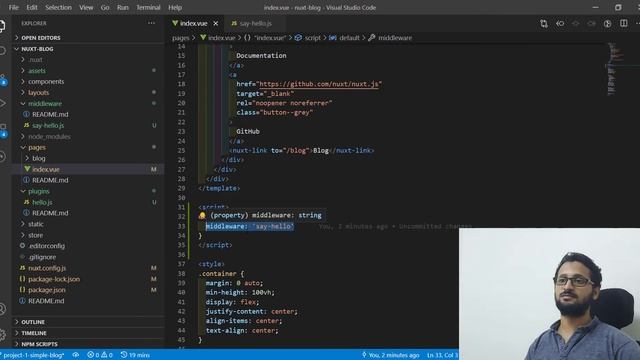The height and width of the screenshot is (360, 640).
Task: Click the Ln 33, Col cursor position indicator
Action: tap(442, 355)
